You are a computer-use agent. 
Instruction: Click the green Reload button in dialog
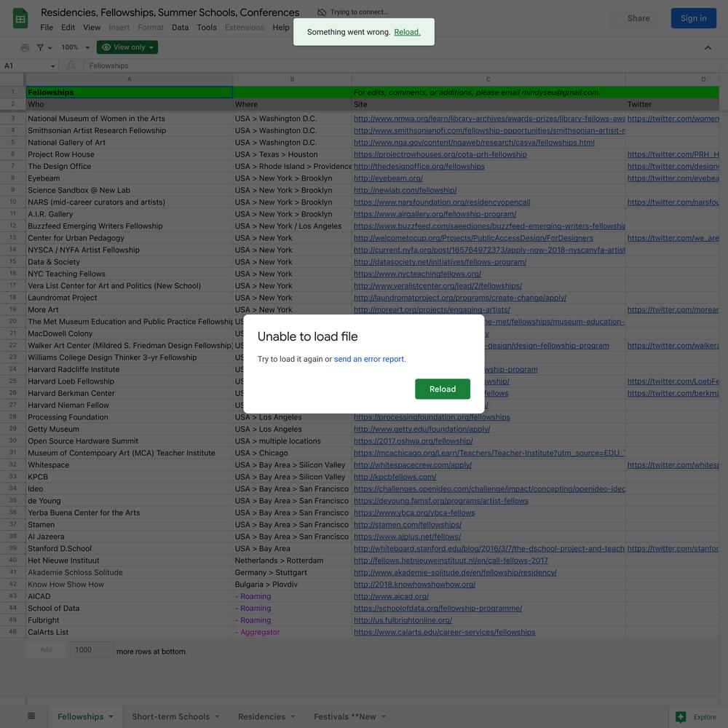click(443, 389)
